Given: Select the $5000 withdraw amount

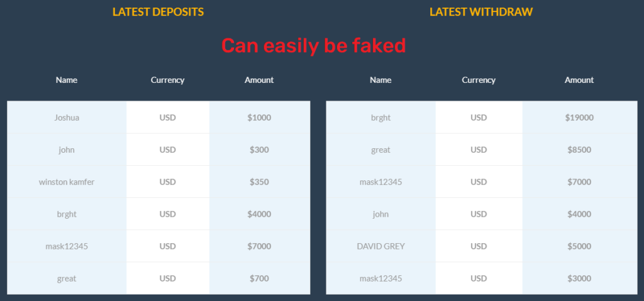Looking at the screenshot, I should (579, 246).
